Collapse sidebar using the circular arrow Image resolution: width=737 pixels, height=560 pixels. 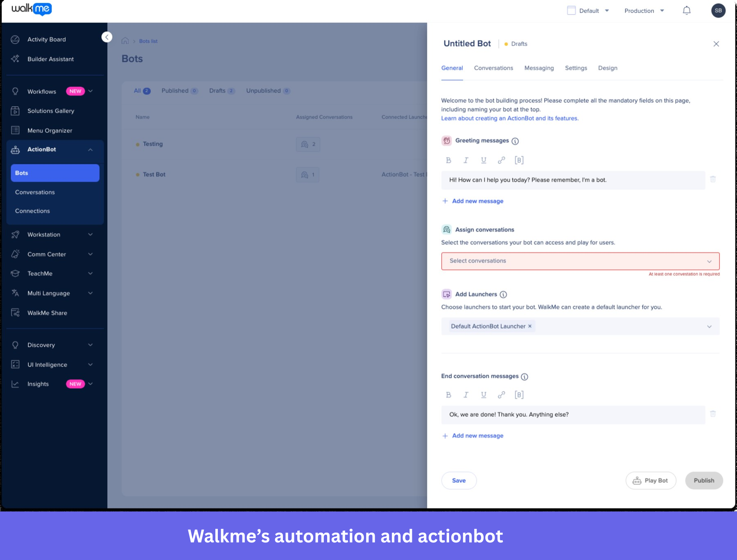coord(107,37)
